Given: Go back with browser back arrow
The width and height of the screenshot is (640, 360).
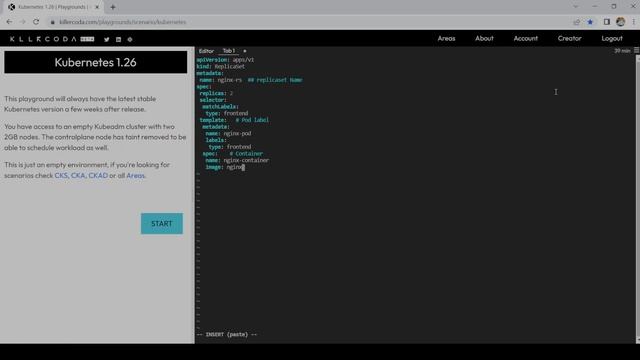Looking at the screenshot, I should pyautogui.click(x=9, y=22).
